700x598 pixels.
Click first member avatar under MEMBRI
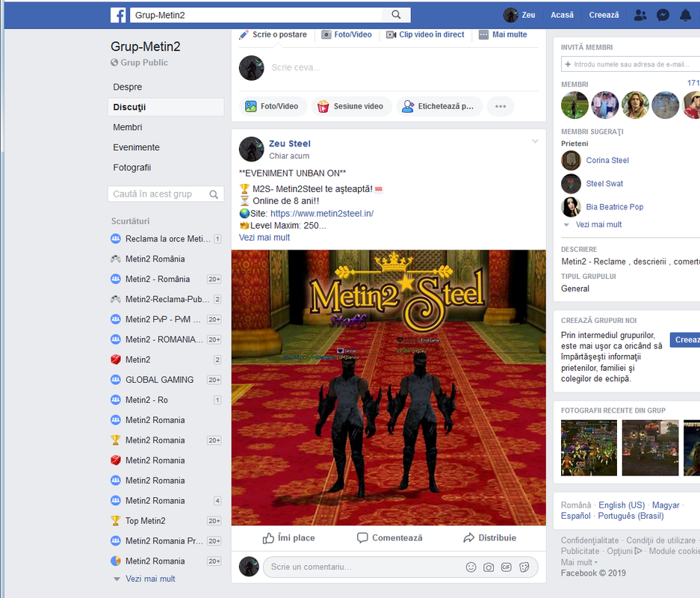[x=574, y=105]
